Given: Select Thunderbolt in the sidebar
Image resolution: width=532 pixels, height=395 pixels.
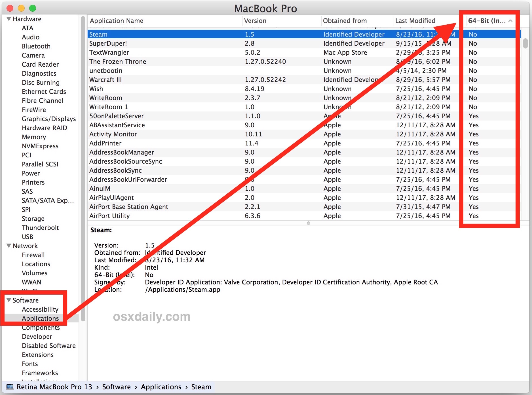Looking at the screenshot, I should (40, 228).
